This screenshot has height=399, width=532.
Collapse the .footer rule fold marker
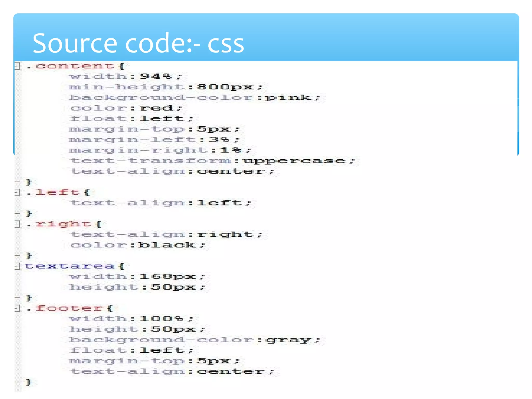click(x=17, y=308)
